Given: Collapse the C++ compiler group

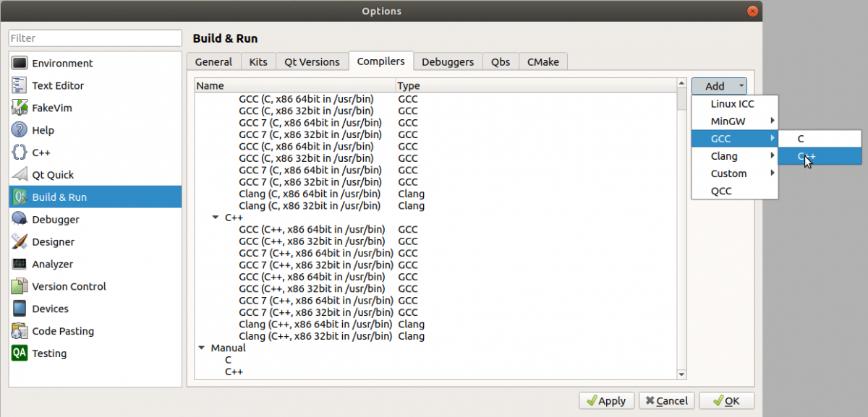Looking at the screenshot, I should [x=214, y=218].
